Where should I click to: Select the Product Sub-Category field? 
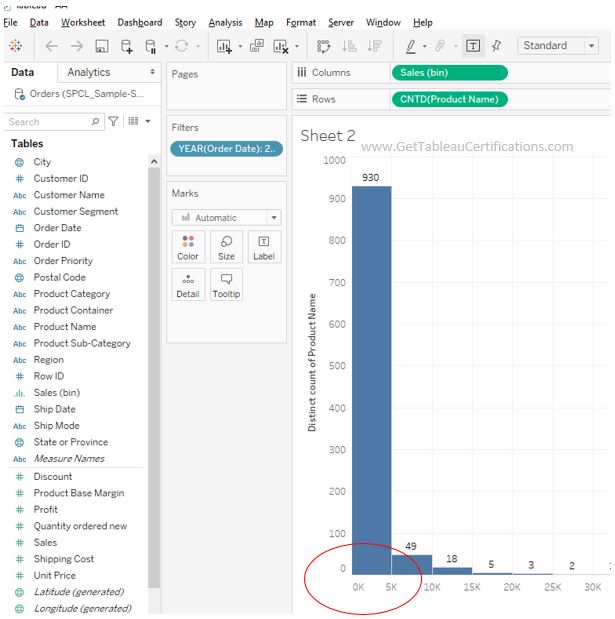pyautogui.click(x=82, y=343)
